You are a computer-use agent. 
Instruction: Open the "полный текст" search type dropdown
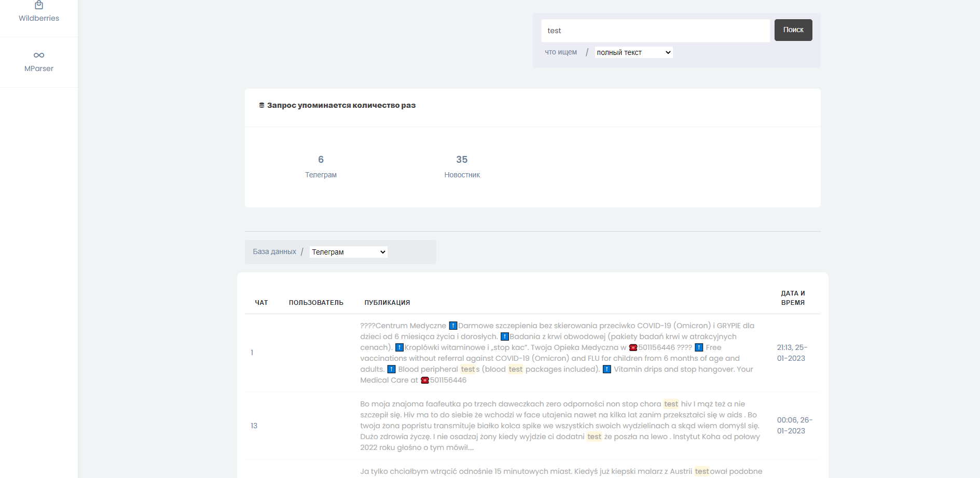633,52
